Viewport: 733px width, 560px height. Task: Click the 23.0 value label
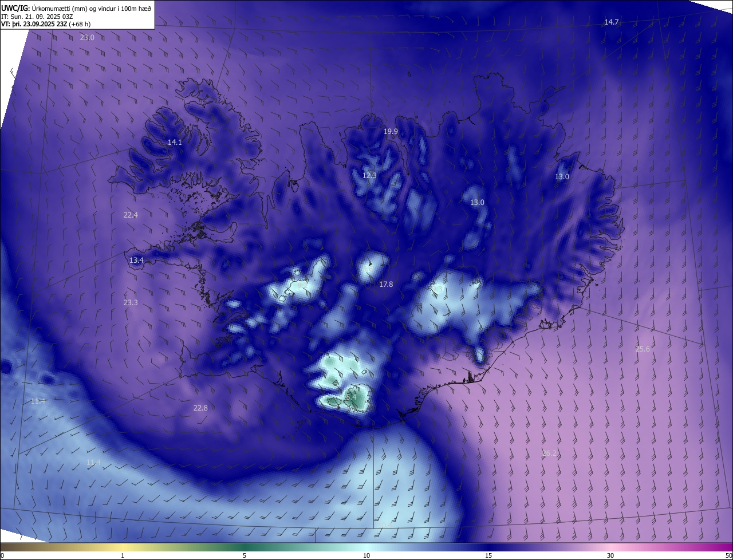click(87, 37)
